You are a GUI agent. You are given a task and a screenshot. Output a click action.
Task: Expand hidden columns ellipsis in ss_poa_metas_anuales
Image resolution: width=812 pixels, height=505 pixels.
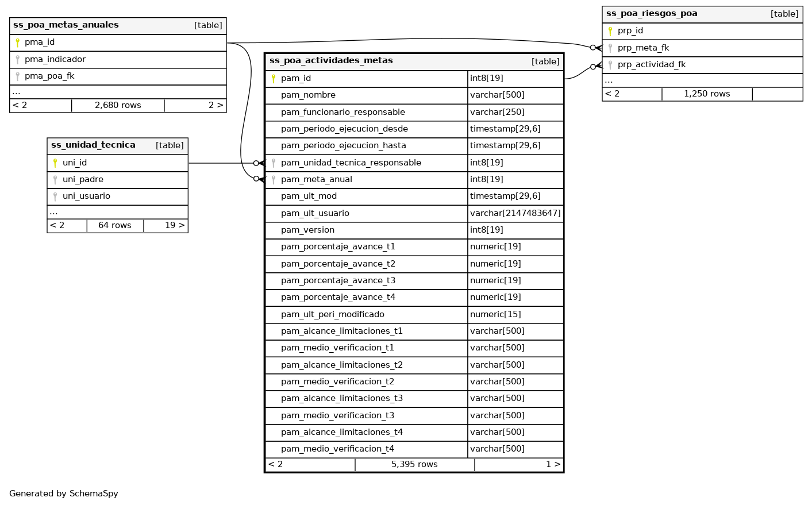pyautogui.click(x=16, y=92)
